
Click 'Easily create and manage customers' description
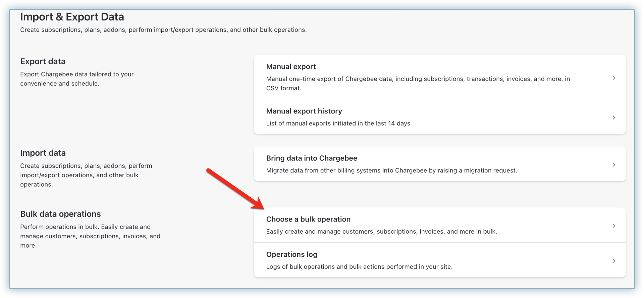click(381, 232)
